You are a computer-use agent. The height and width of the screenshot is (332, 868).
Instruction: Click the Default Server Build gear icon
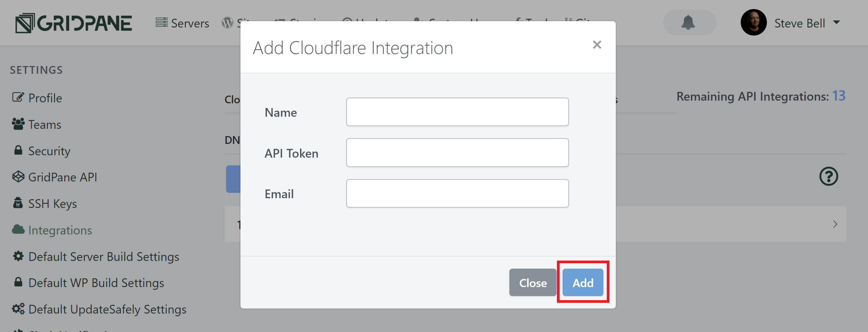click(18, 256)
